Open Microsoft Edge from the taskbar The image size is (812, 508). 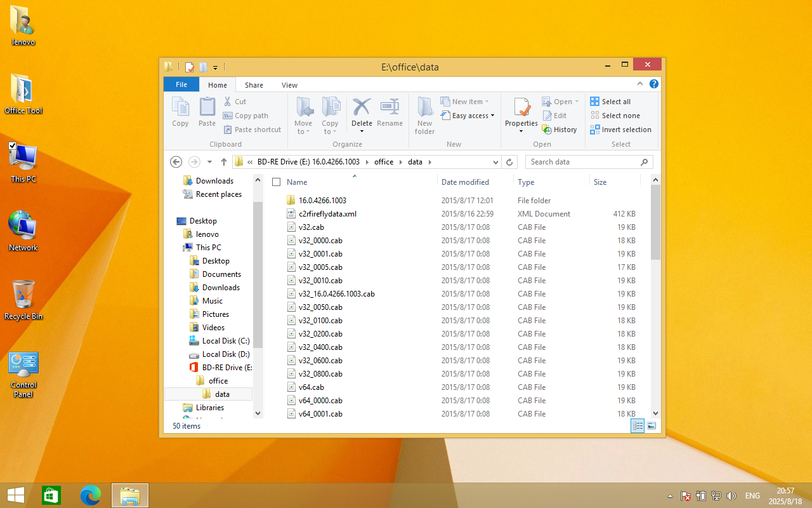pyautogui.click(x=91, y=495)
